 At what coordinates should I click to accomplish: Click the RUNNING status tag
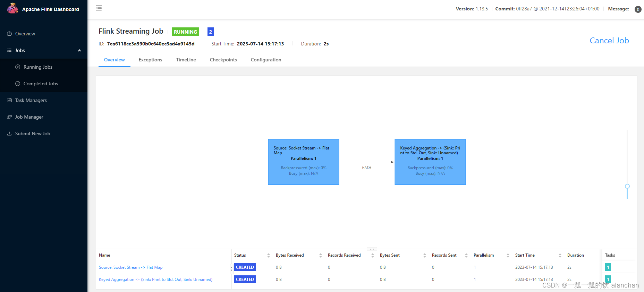[185, 32]
